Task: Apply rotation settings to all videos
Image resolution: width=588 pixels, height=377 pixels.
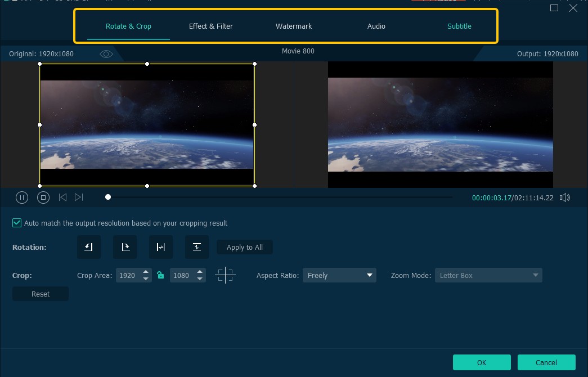Action: tap(244, 247)
